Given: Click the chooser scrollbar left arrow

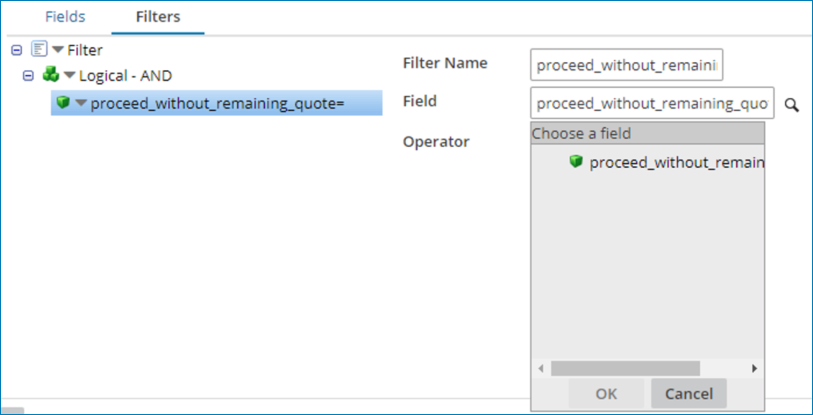Looking at the screenshot, I should tap(541, 369).
